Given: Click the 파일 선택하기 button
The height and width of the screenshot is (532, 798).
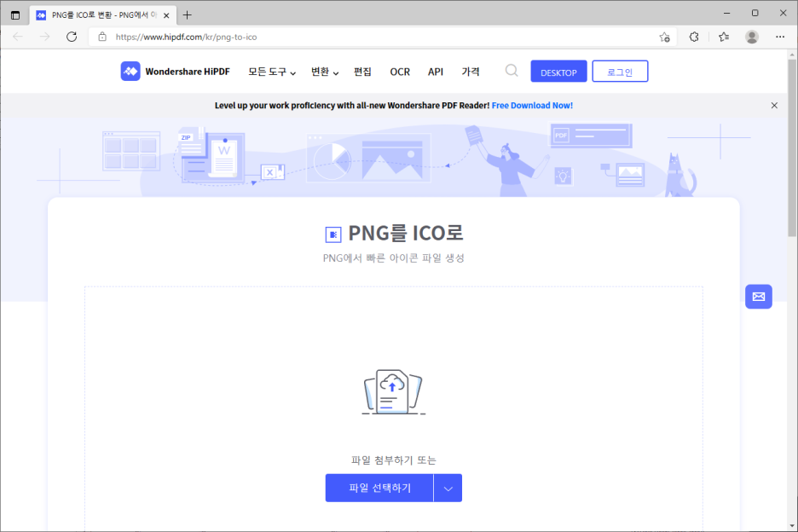Looking at the screenshot, I should tap(379, 489).
